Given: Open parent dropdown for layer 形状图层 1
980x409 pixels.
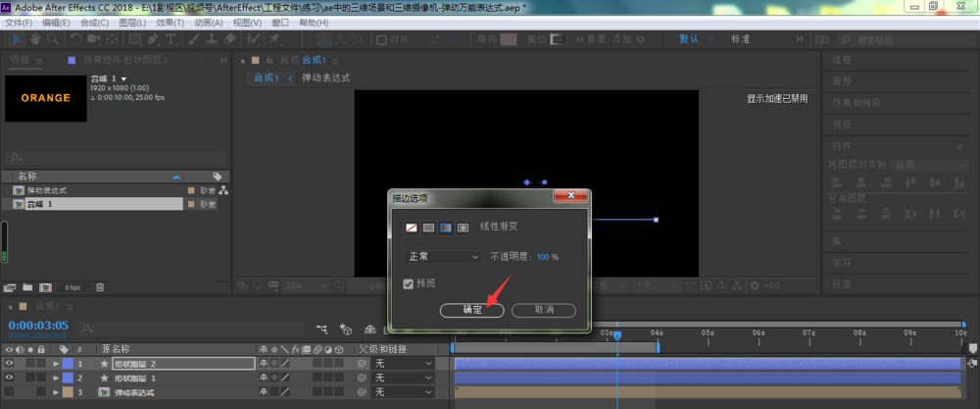Looking at the screenshot, I should pyautogui.click(x=403, y=378).
